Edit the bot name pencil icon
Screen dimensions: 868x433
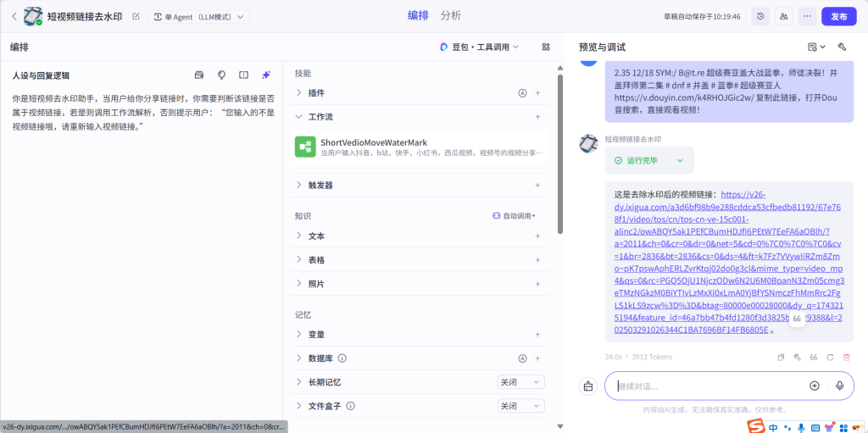point(136,17)
